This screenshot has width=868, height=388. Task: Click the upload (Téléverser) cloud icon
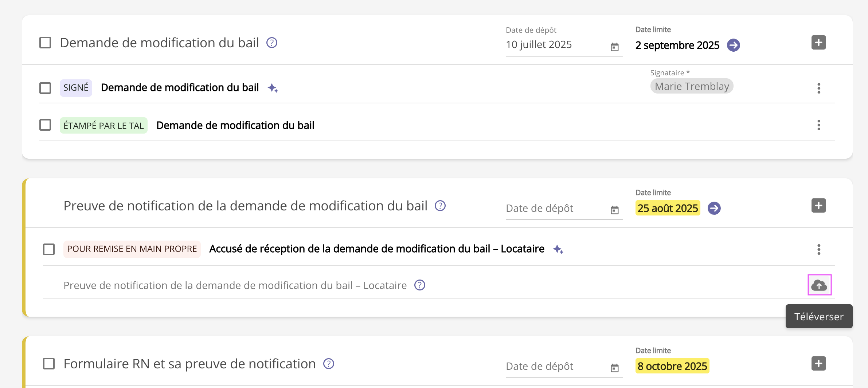click(819, 285)
